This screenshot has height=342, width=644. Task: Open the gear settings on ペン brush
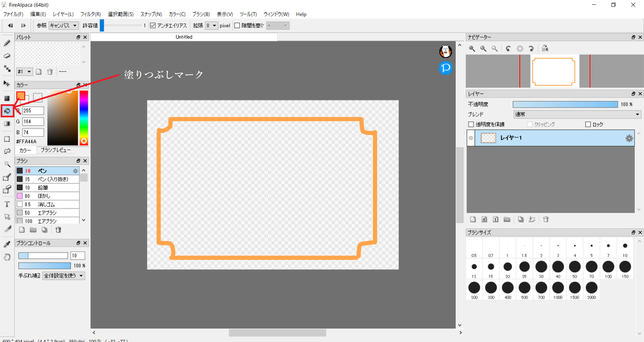coord(76,171)
